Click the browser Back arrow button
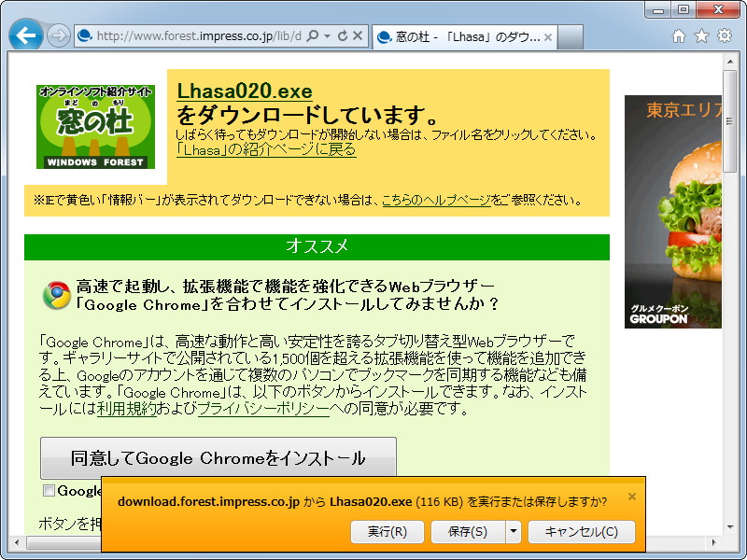Image resolution: width=747 pixels, height=560 pixels. coord(26,35)
